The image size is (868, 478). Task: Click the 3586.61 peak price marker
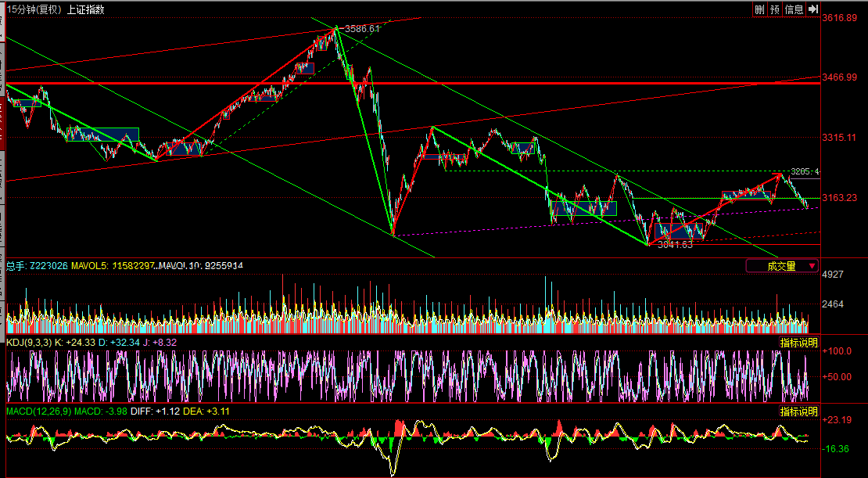362,29
